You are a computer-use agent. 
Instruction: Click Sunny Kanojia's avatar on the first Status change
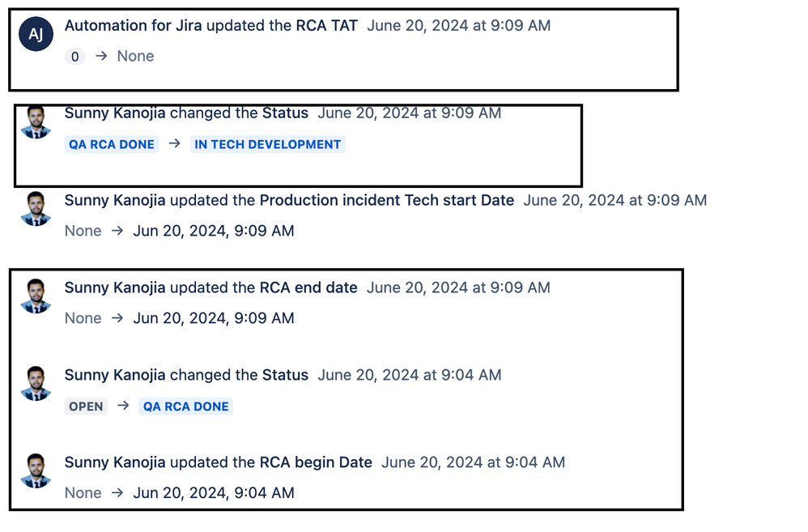[36, 121]
